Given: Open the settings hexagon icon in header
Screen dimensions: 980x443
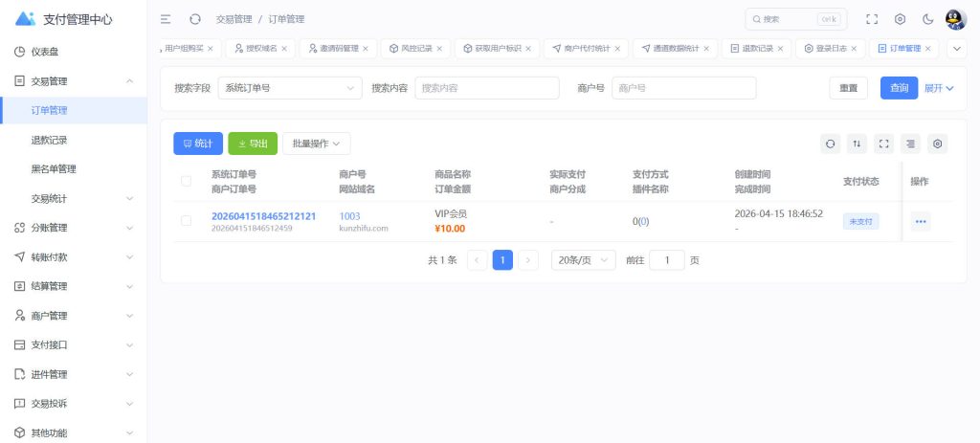Looking at the screenshot, I should (900, 19).
